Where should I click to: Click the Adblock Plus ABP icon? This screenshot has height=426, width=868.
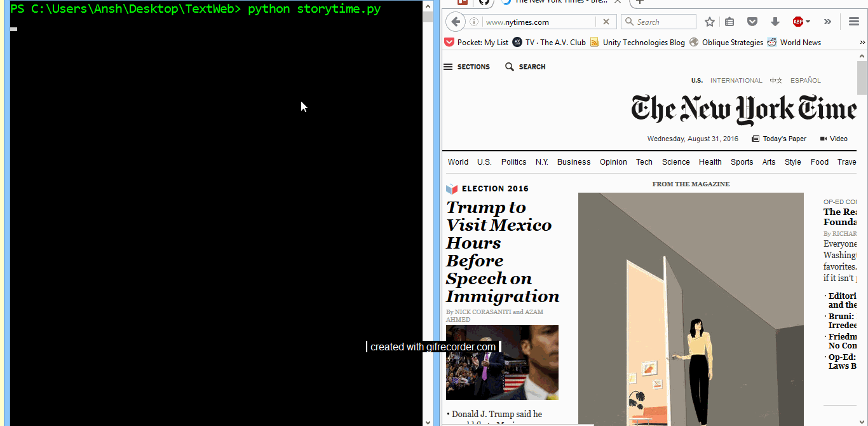point(797,22)
